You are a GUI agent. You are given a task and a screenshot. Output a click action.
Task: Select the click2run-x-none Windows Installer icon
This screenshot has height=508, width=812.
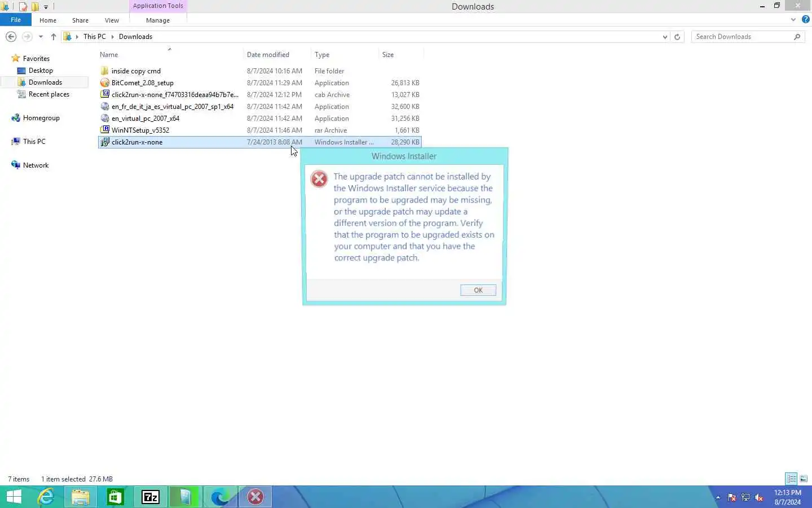(104, 142)
